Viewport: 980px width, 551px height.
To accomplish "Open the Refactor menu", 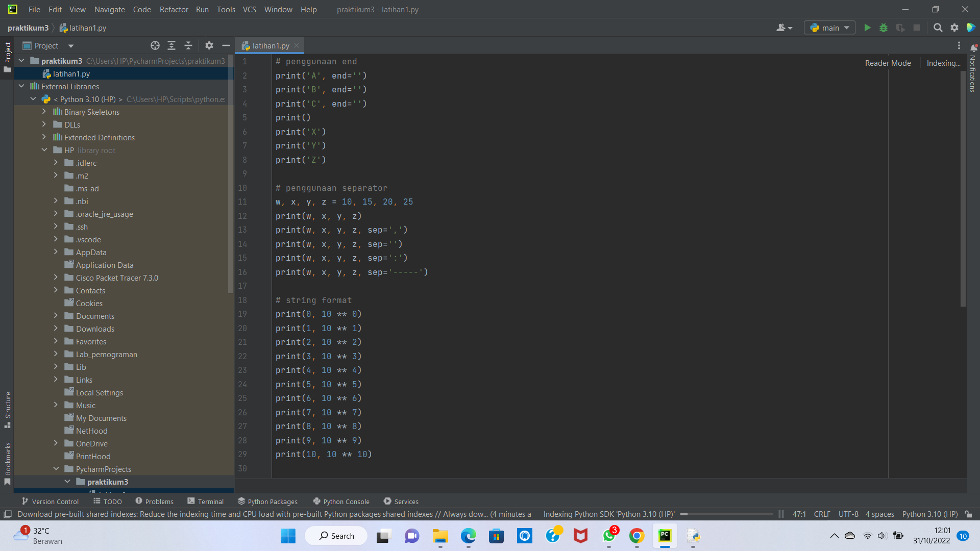I will coord(174,9).
